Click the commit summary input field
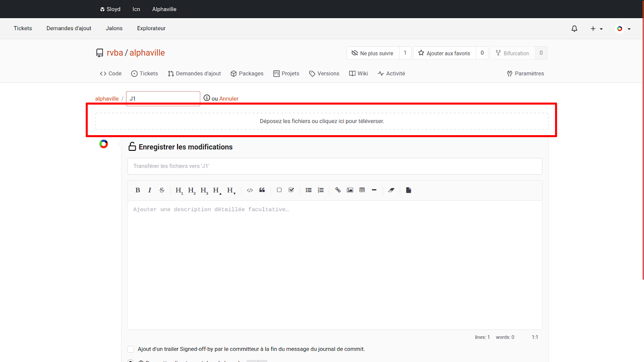Screen dimensions: 644x362 (334, 166)
